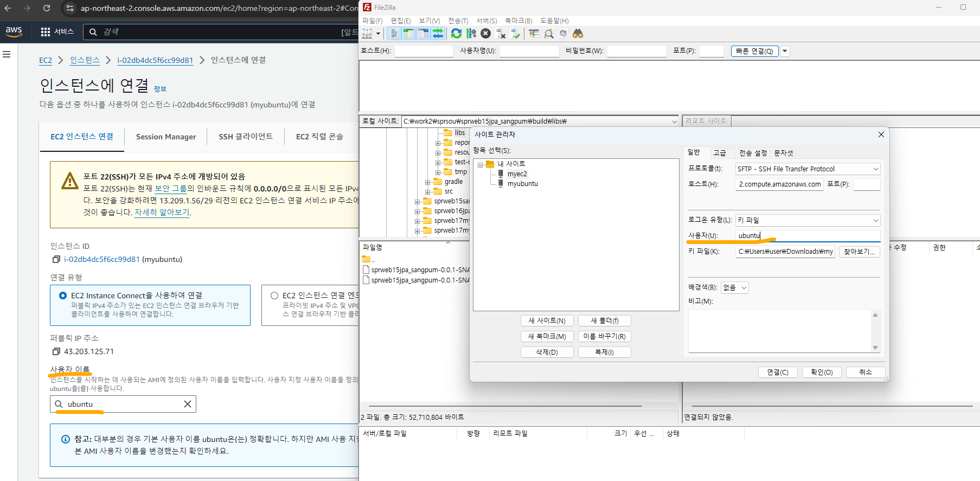Toggle local directory tree display icon
The height and width of the screenshot is (481, 980).
[x=408, y=34]
